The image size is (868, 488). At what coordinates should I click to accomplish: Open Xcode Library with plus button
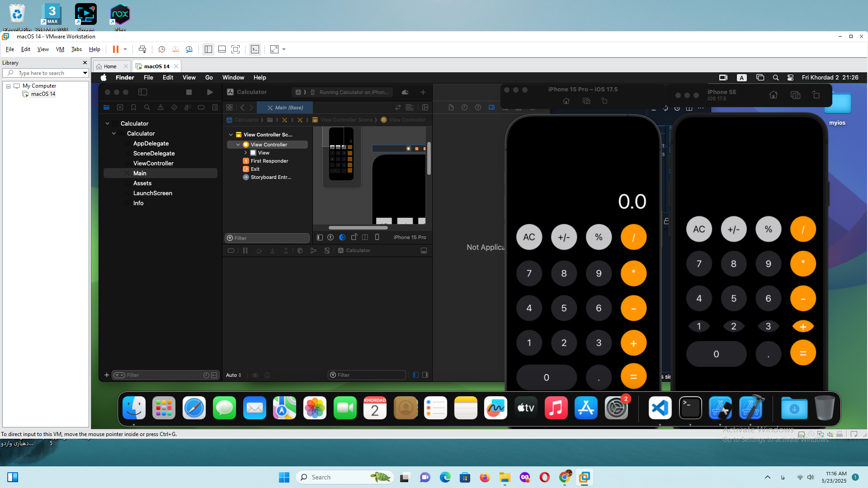pyautogui.click(x=423, y=92)
